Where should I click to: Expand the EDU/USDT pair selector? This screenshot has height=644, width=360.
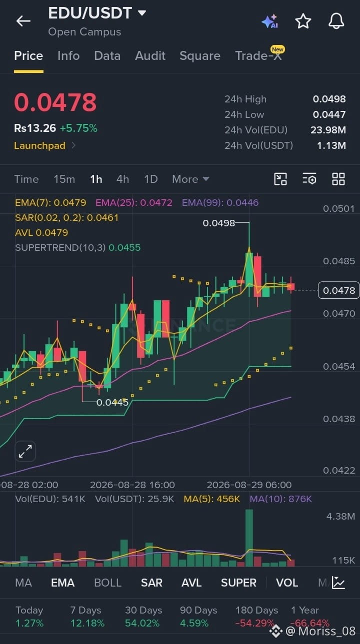click(x=142, y=13)
